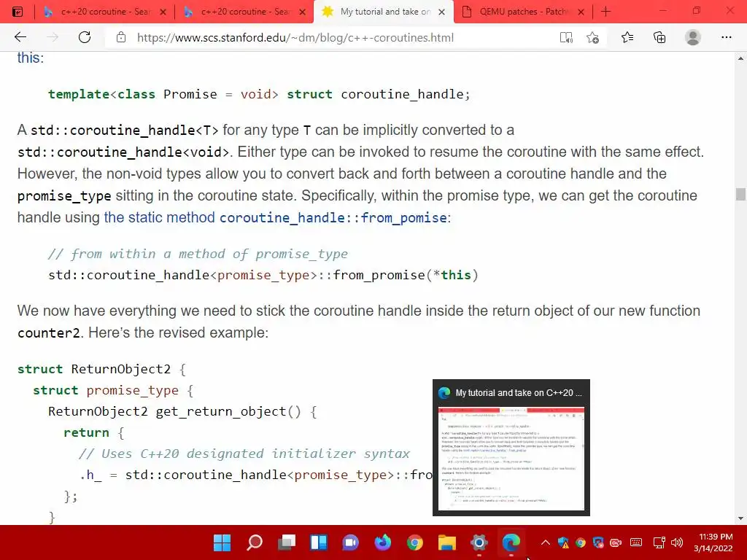The height and width of the screenshot is (560, 747).
Task: Close the QEMU patches tab
Action: tap(581, 12)
